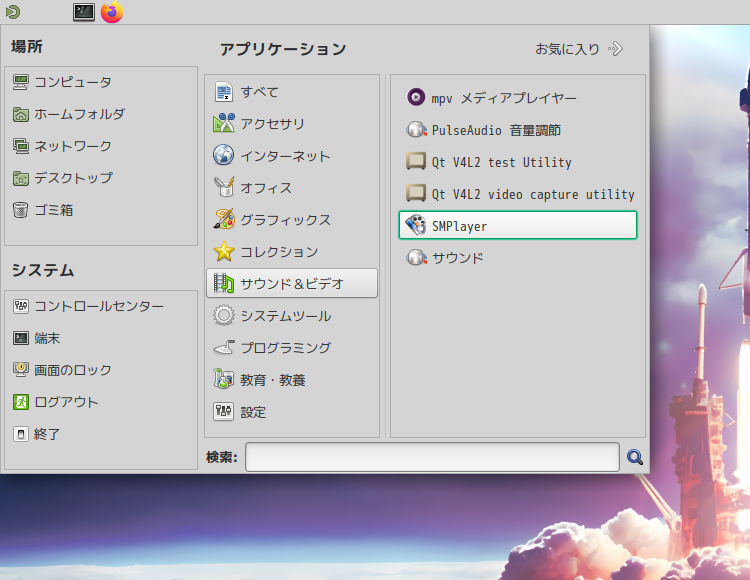Select アクセサリ category icon
The width and height of the screenshot is (750, 580).
(223, 123)
